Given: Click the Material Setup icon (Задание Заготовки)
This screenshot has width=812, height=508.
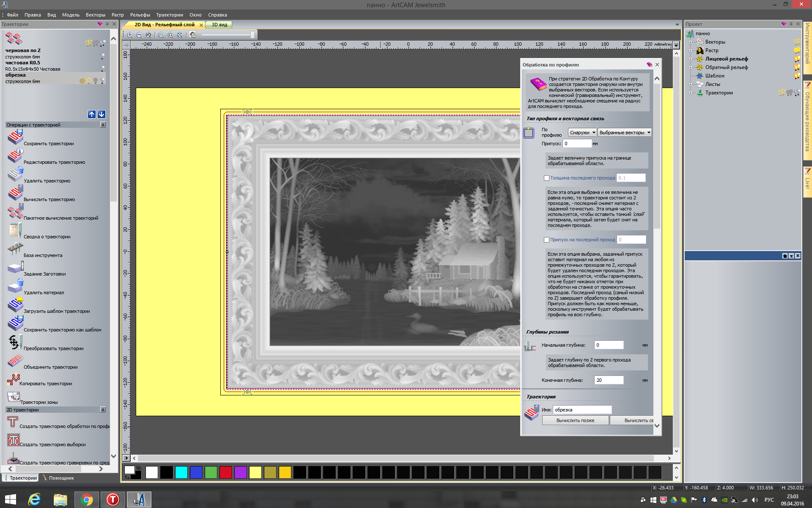Looking at the screenshot, I should coord(15,268).
